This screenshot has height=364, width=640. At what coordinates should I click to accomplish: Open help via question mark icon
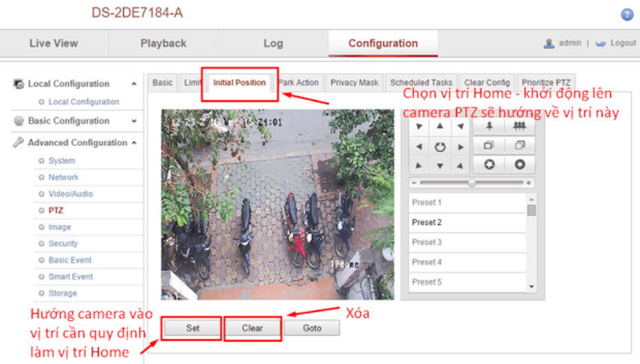[x=627, y=14]
